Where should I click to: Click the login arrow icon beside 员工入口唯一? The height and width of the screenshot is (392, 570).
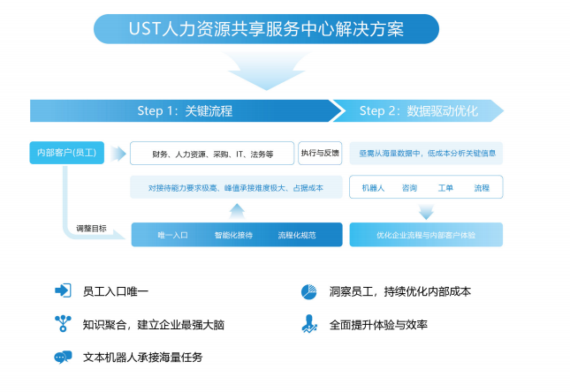tap(63, 290)
